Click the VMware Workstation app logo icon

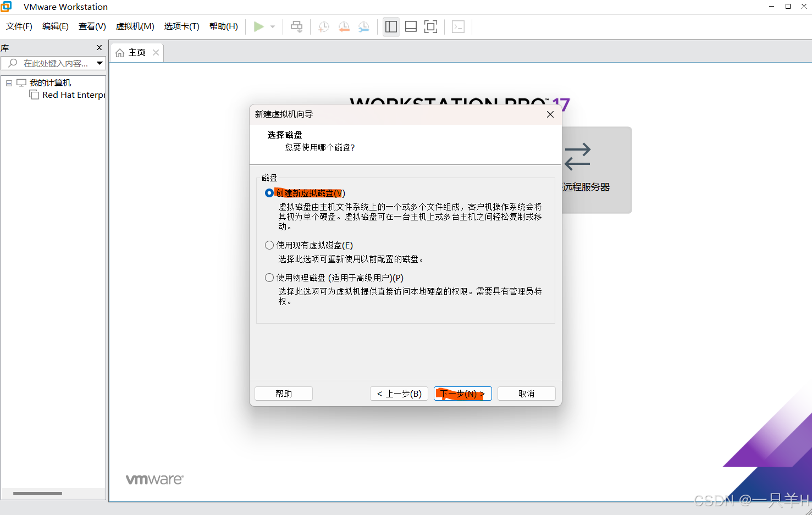pyautogui.click(x=7, y=7)
